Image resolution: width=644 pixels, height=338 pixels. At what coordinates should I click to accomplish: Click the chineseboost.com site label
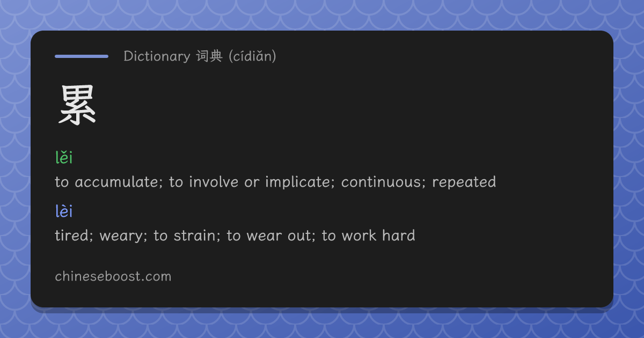113,276
